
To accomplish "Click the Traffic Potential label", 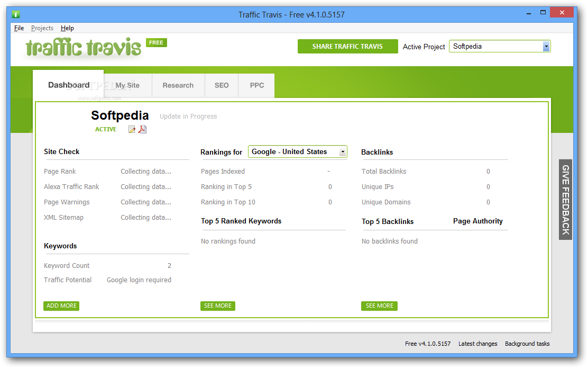I will click(x=68, y=280).
